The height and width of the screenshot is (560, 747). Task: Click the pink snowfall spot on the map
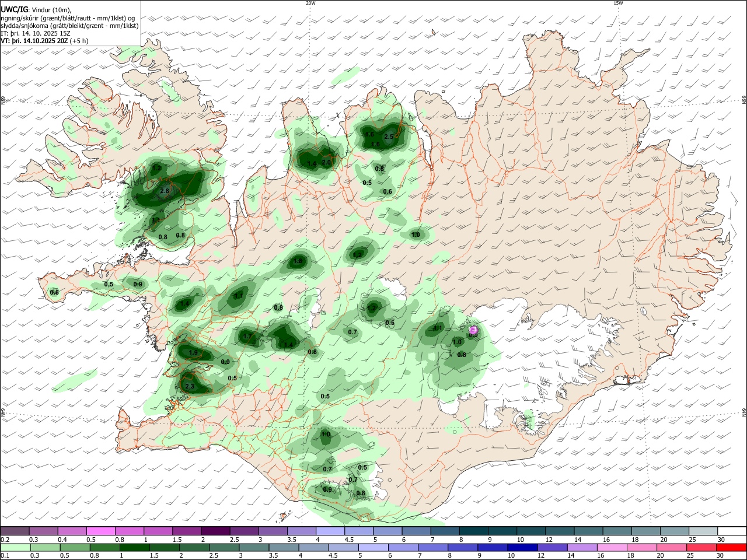(473, 330)
